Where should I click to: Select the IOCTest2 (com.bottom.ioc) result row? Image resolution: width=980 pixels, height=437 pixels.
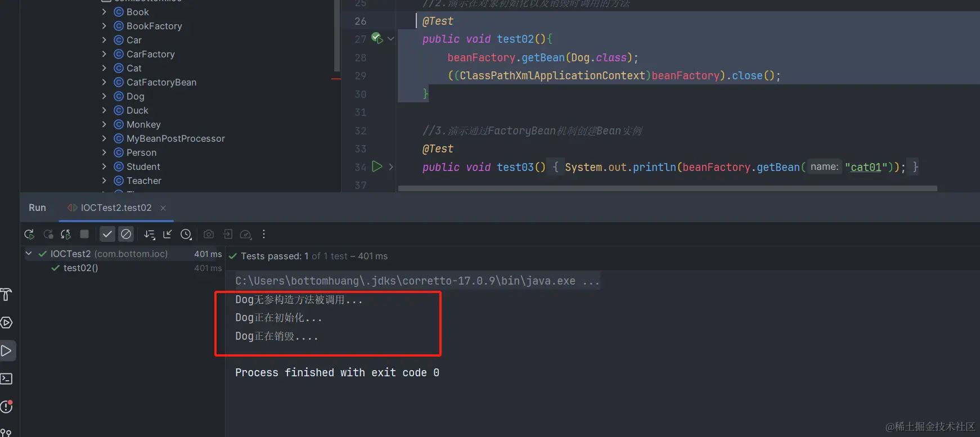(x=123, y=254)
